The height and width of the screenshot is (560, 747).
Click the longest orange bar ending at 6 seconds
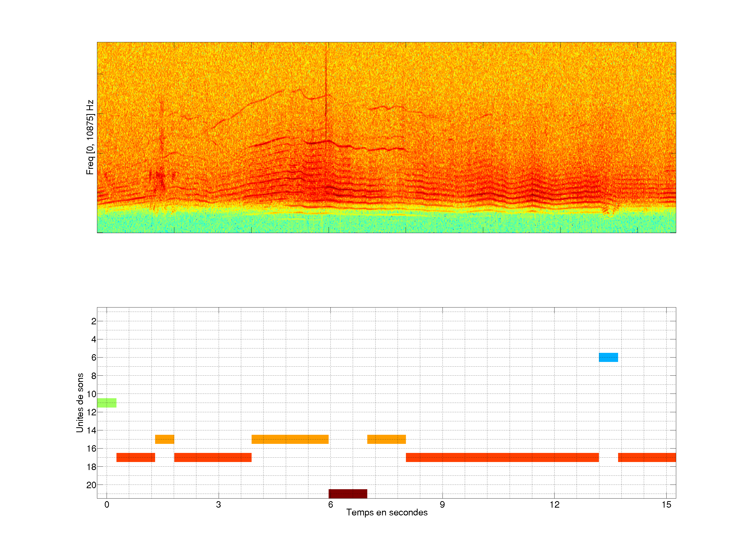290,439
